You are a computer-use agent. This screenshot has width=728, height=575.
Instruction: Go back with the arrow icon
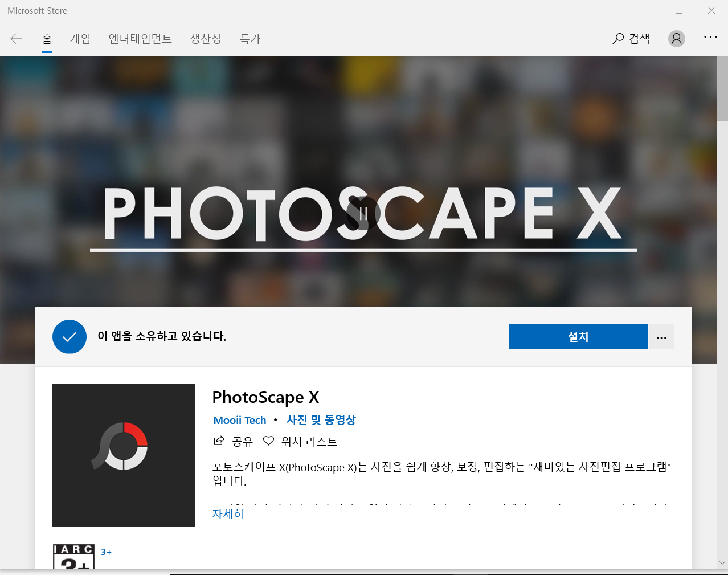coord(16,39)
